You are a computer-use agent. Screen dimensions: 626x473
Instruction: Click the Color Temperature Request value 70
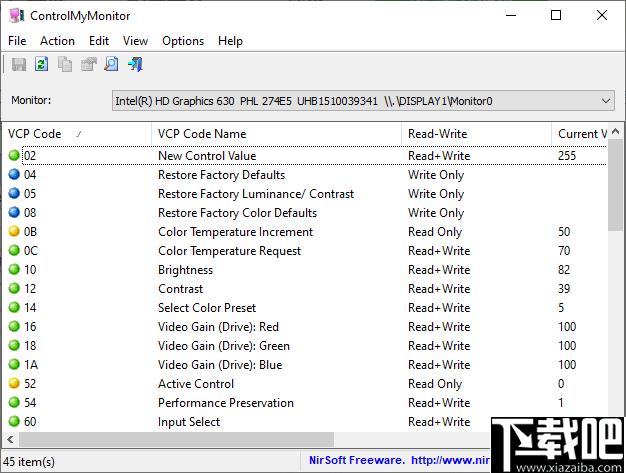click(x=564, y=250)
